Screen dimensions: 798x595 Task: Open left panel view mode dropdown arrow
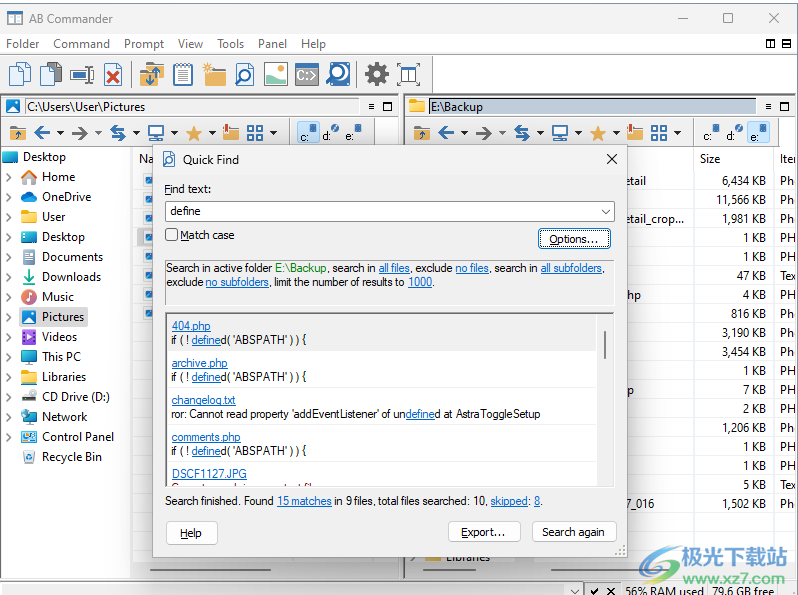274,133
